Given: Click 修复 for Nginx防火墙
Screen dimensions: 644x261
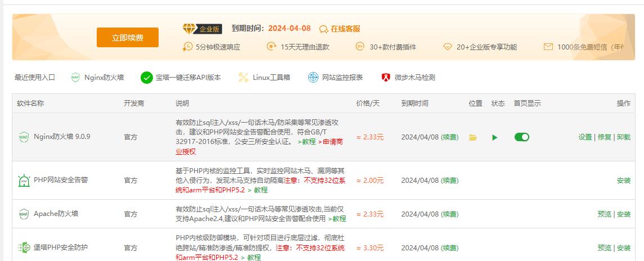Looking at the screenshot, I should pos(605,137).
